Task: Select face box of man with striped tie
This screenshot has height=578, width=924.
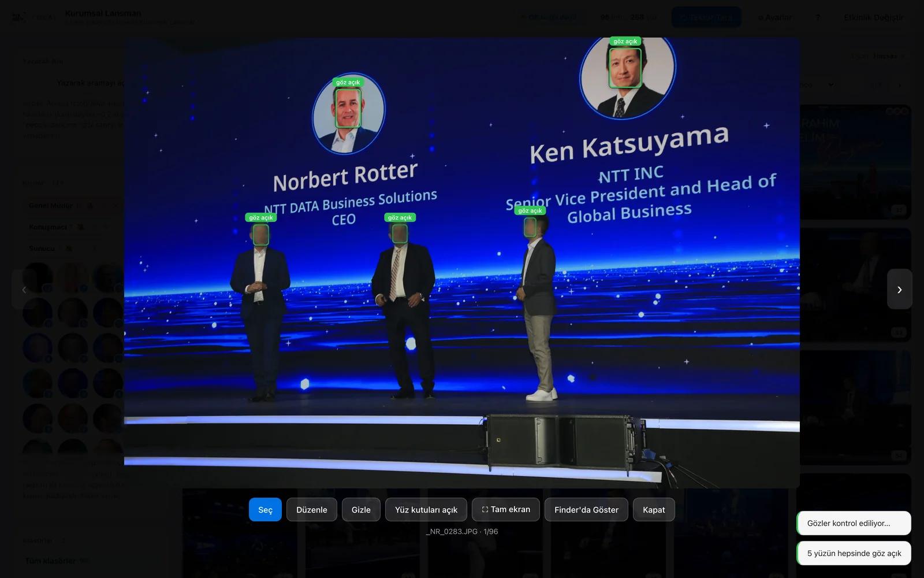Action: pyautogui.click(x=400, y=234)
